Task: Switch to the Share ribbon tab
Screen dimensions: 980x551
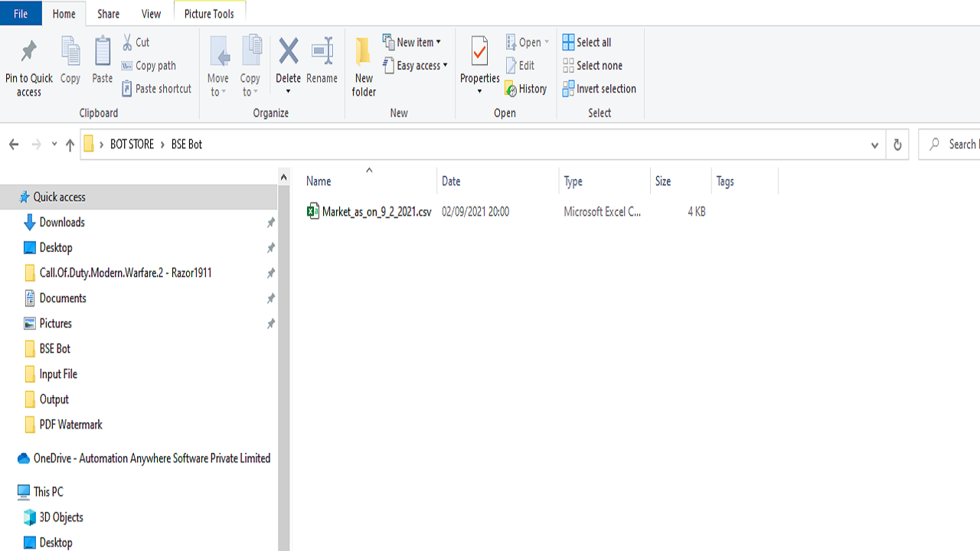Action: 109,14
